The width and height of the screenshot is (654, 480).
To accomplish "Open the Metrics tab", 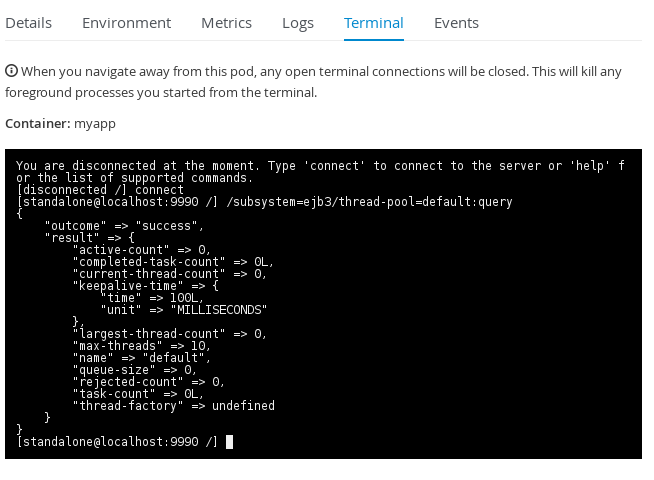I will click(226, 23).
